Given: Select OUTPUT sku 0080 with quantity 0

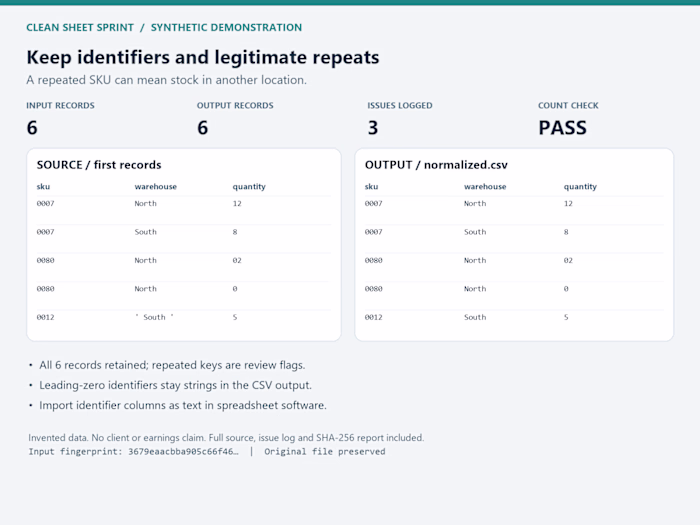Looking at the screenshot, I should pos(374,289).
